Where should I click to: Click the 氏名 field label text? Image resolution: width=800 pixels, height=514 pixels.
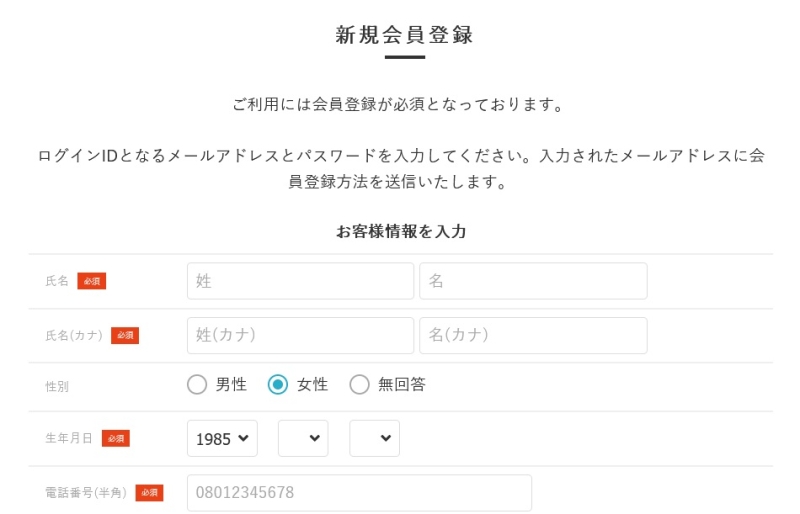click(57, 281)
